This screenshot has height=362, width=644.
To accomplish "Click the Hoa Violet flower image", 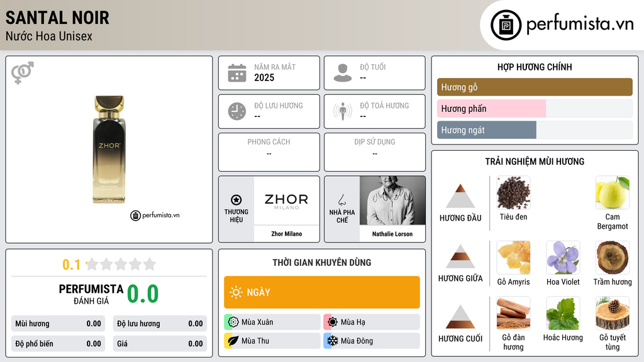I will (x=563, y=257).
